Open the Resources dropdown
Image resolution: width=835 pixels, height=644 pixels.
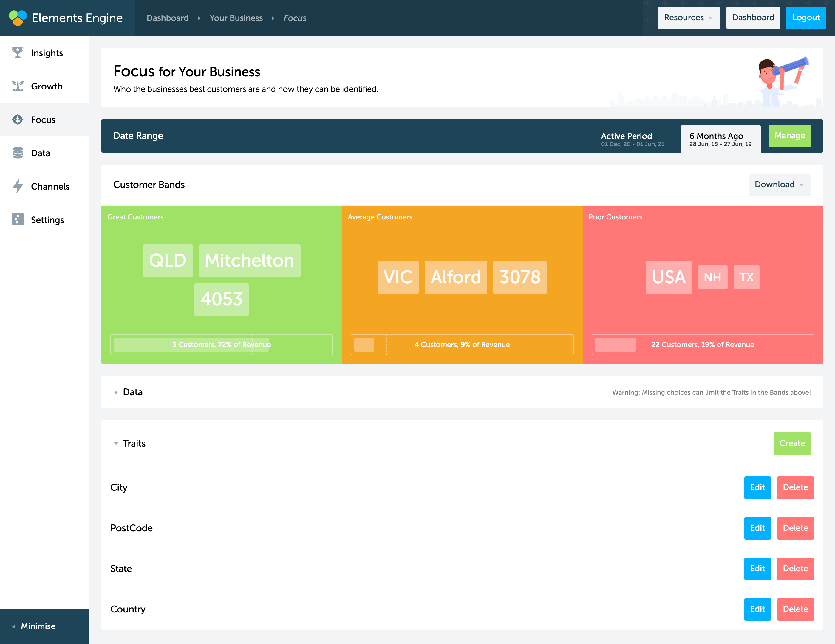[x=688, y=18]
